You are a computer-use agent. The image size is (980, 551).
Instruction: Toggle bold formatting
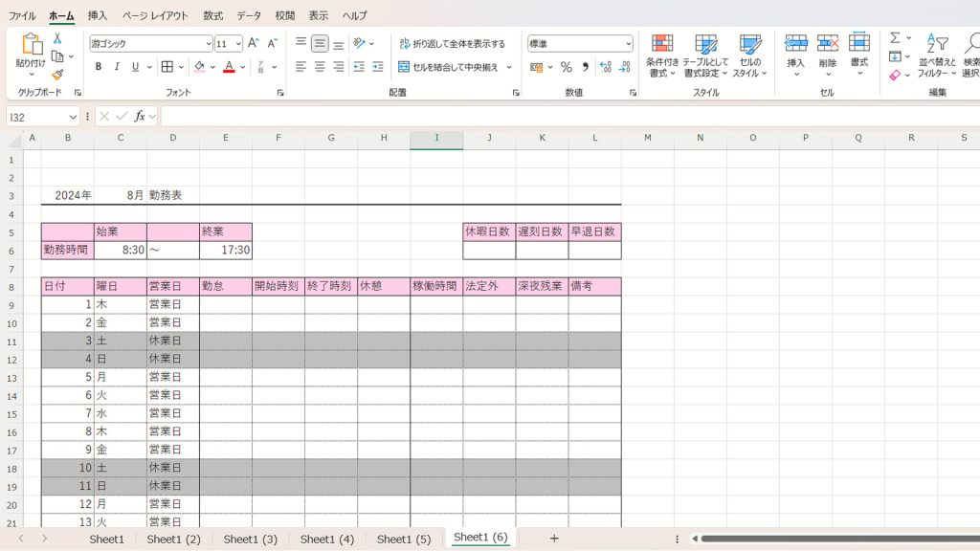coord(99,67)
